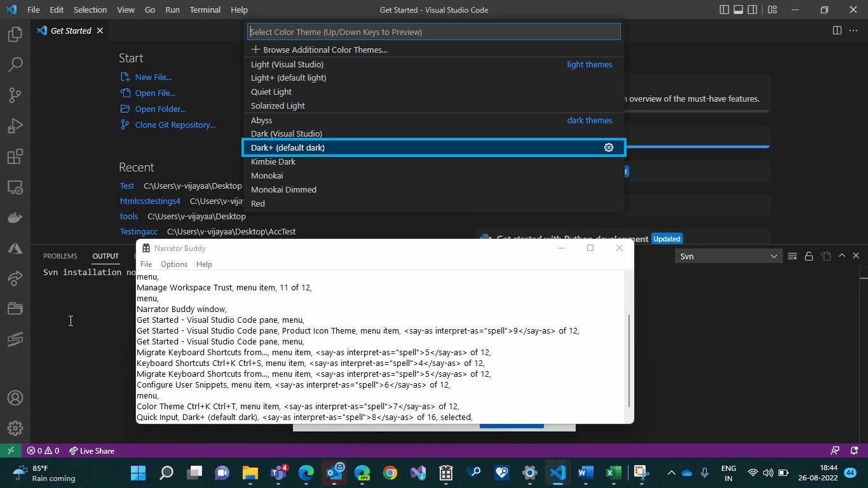Click the remote window indicator in status bar
Image resolution: width=868 pixels, height=488 pixels.
click(11, 451)
